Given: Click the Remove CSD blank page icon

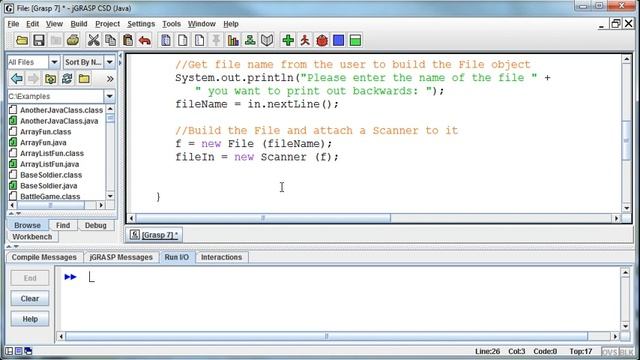Looking at the screenshot, I should coord(183,40).
